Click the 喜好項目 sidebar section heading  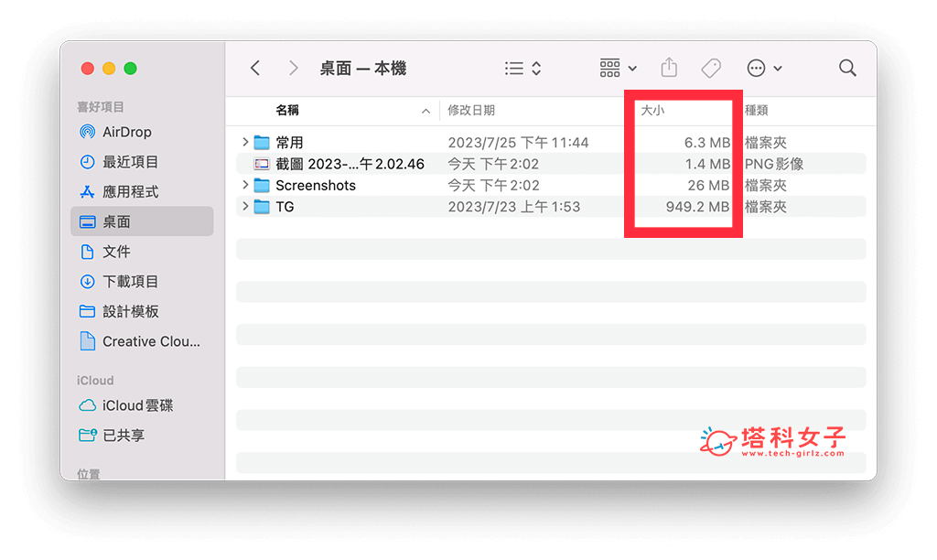coord(100,106)
